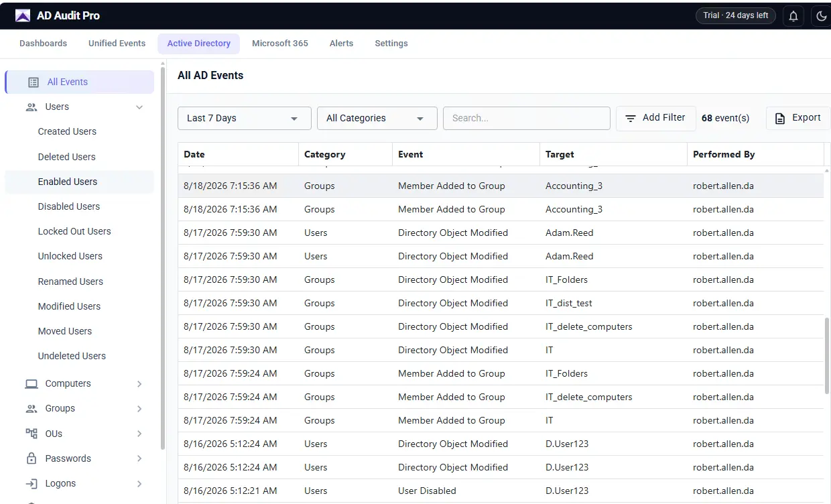The width and height of the screenshot is (831, 504).
Task: Switch to the Unified Events tab
Action: pyautogui.click(x=117, y=44)
